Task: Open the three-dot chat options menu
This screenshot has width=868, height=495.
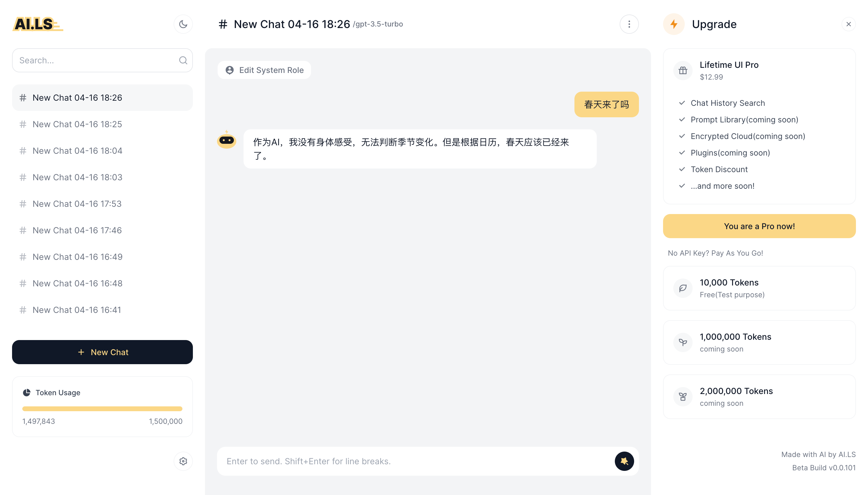Action: click(x=629, y=24)
